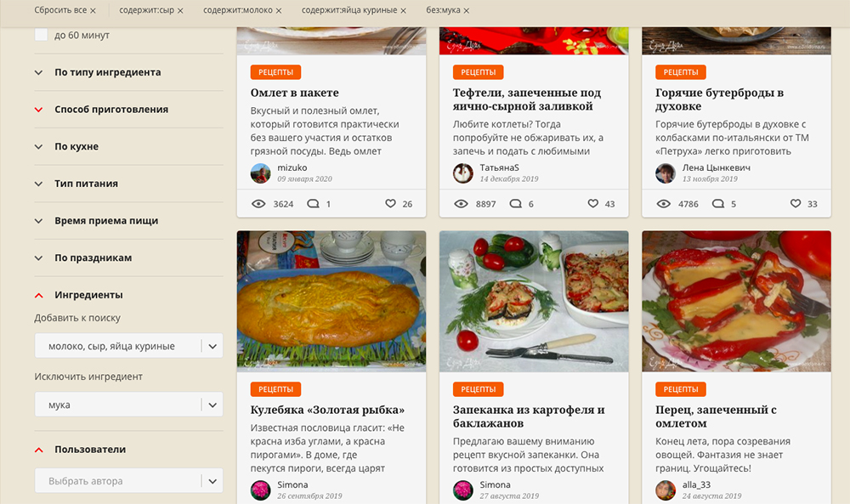Remove the содержит:молоко filter
Screen dimensions: 850x504
point(278,11)
